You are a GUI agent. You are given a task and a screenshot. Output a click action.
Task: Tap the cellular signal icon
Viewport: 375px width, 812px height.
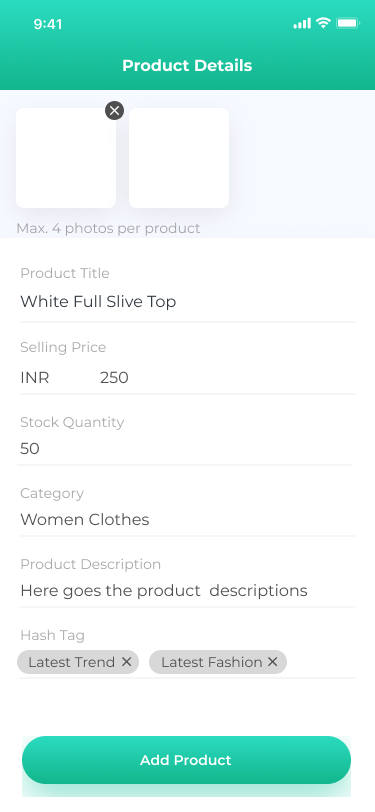(x=302, y=23)
